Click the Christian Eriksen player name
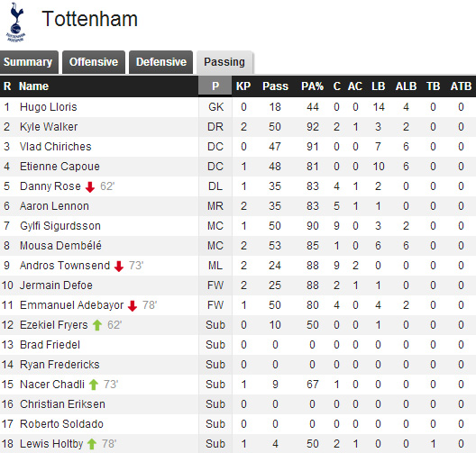 pos(62,404)
